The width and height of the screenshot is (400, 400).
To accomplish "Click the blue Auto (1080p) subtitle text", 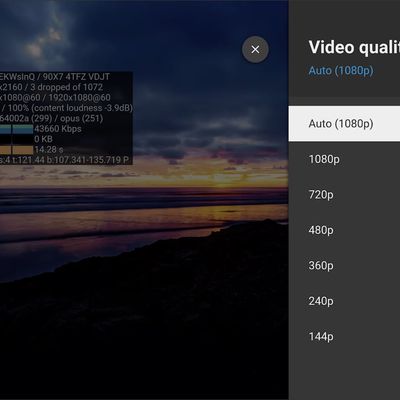I will point(341,70).
